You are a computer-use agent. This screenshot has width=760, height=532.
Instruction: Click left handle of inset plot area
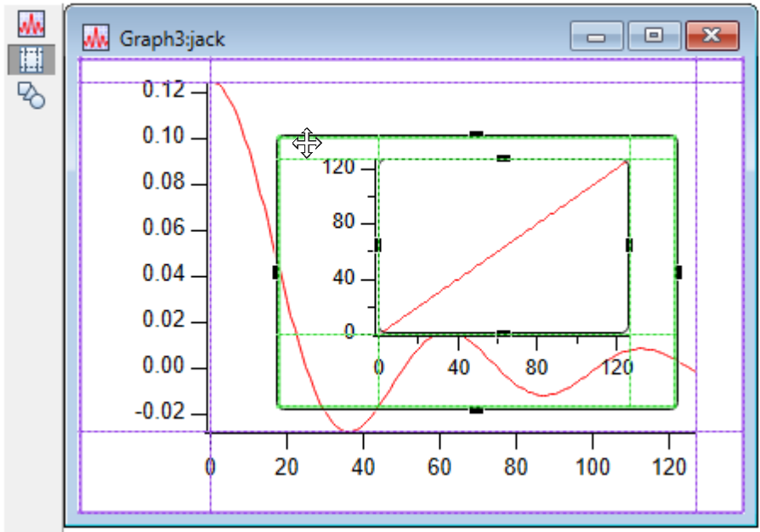(x=377, y=245)
